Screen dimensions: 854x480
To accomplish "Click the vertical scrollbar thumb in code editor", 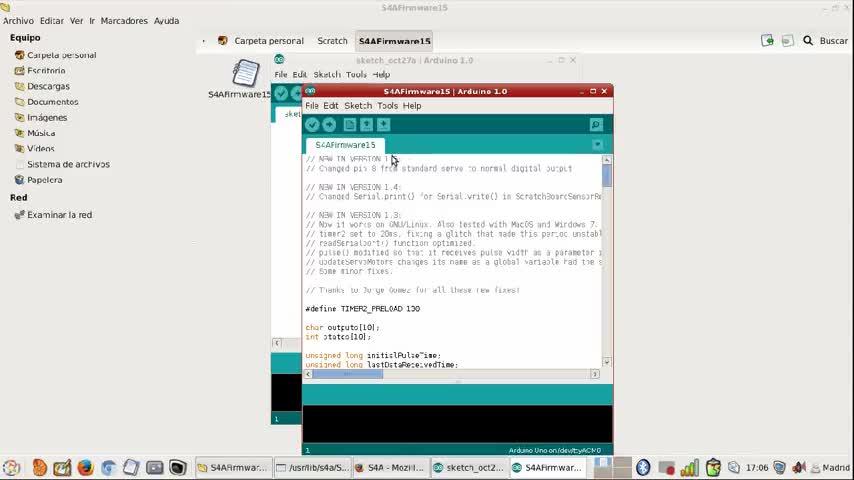I will tap(607, 176).
